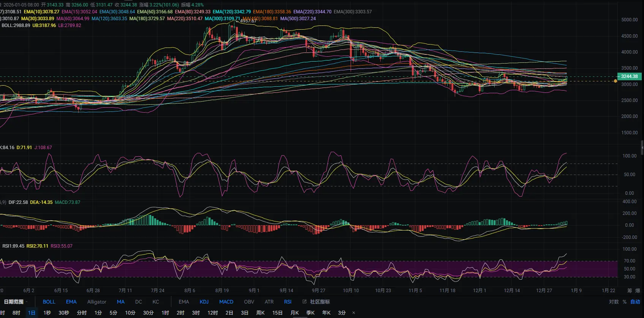Switch to the 10分 timeframe

point(130,313)
